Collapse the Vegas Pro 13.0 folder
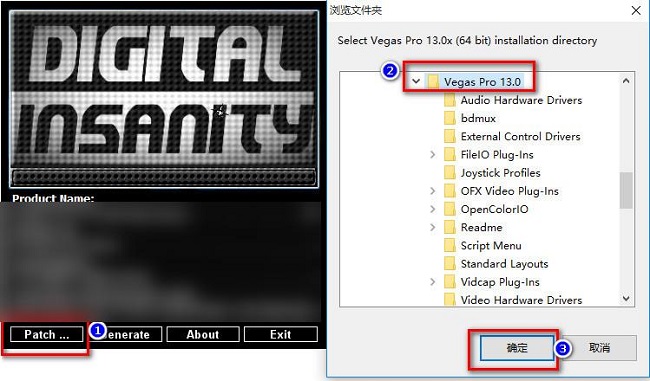This screenshot has height=381, width=650. [x=416, y=81]
